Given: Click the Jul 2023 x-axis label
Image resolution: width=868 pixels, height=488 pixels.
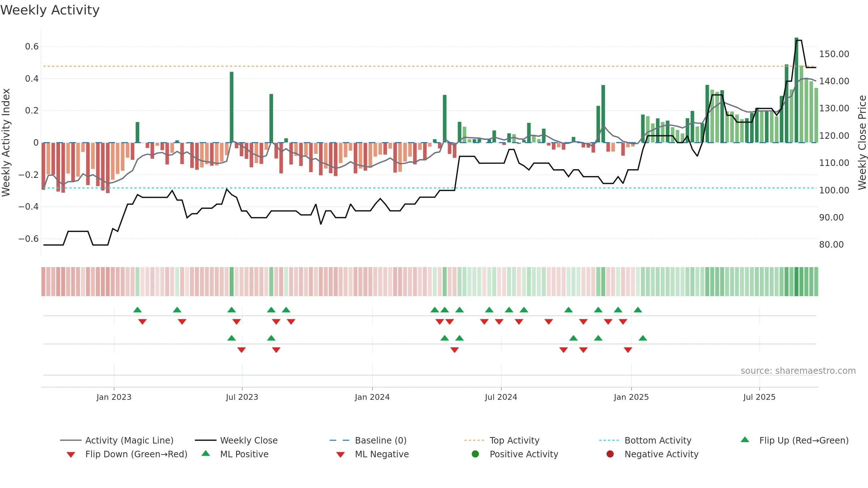Looking at the screenshot, I should coord(242,397).
